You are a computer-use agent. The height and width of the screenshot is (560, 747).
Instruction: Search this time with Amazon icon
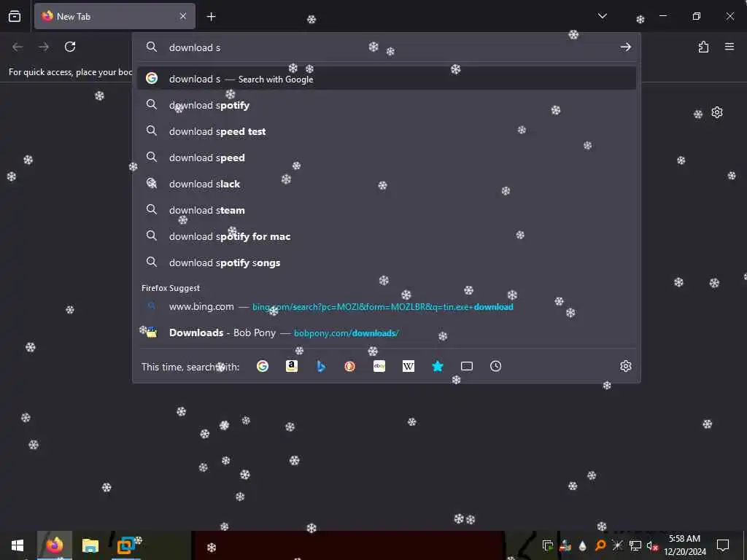point(292,366)
